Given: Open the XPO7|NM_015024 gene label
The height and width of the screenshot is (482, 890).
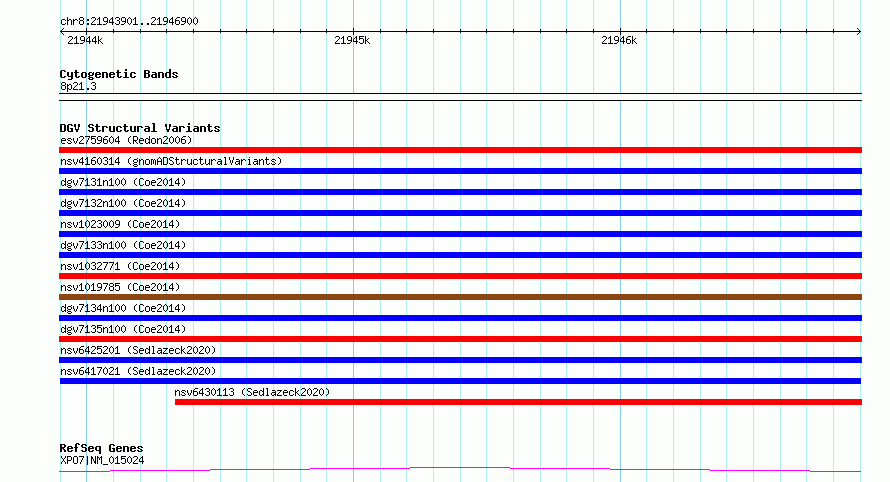Looking at the screenshot, I should [102, 460].
